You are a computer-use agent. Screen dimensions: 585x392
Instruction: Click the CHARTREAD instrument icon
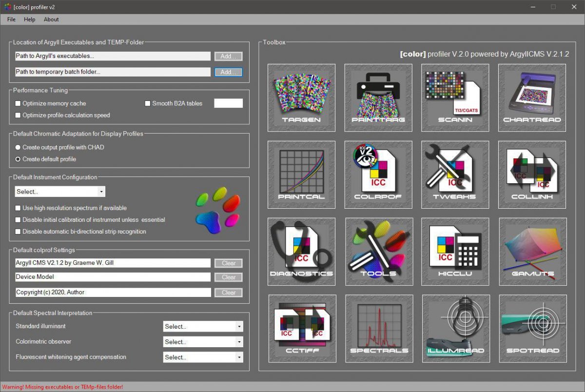pyautogui.click(x=532, y=98)
